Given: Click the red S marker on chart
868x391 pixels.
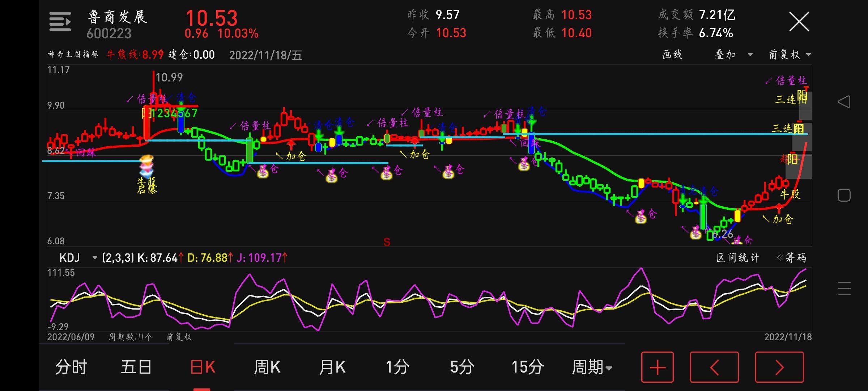Looking at the screenshot, I should 387,242.
